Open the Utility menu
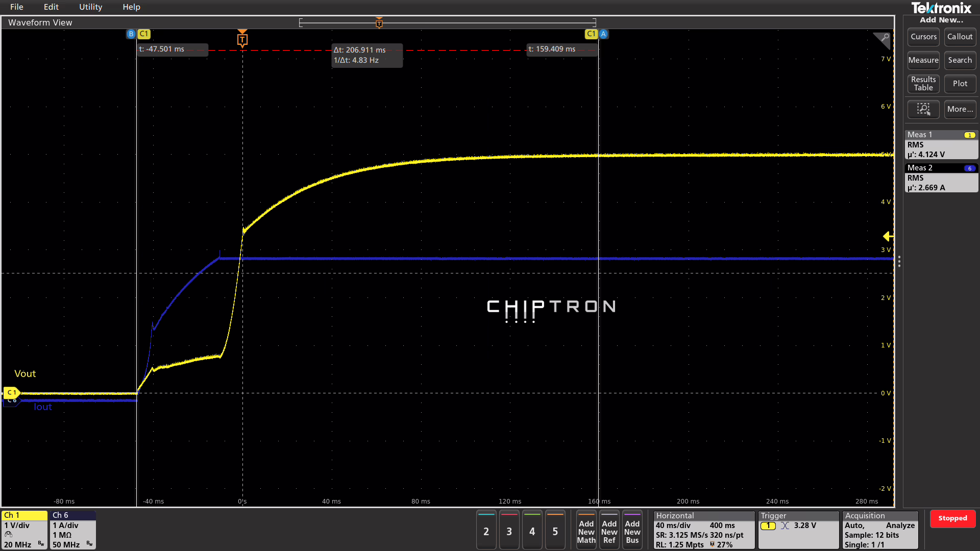The height and width of the screenshot is (551, 980). (90, 7)
